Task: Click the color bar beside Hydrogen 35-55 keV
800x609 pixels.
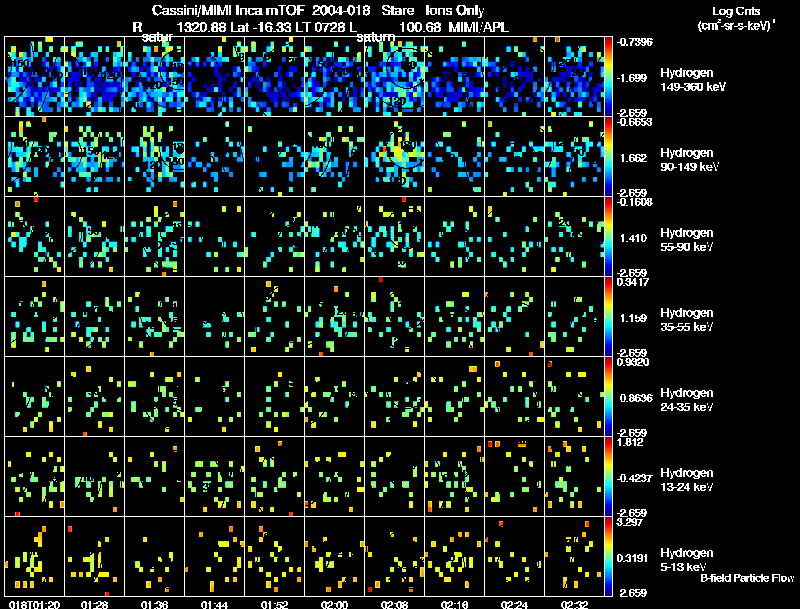Action: (x=608, y=317)
